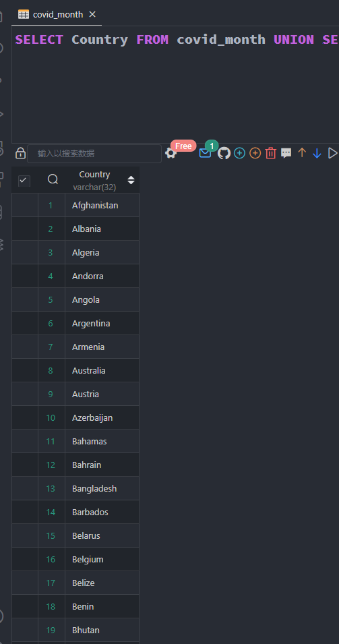Image resolution: width=339 pixels, height=644 pixels.
Task: Click the run play triangle icon
Action: (x=332, y=154)
